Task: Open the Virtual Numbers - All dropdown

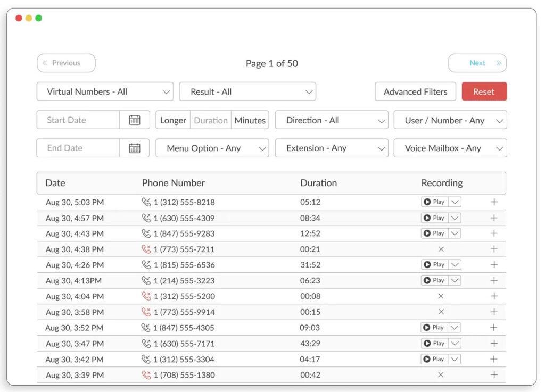Action: pos(105,91)
